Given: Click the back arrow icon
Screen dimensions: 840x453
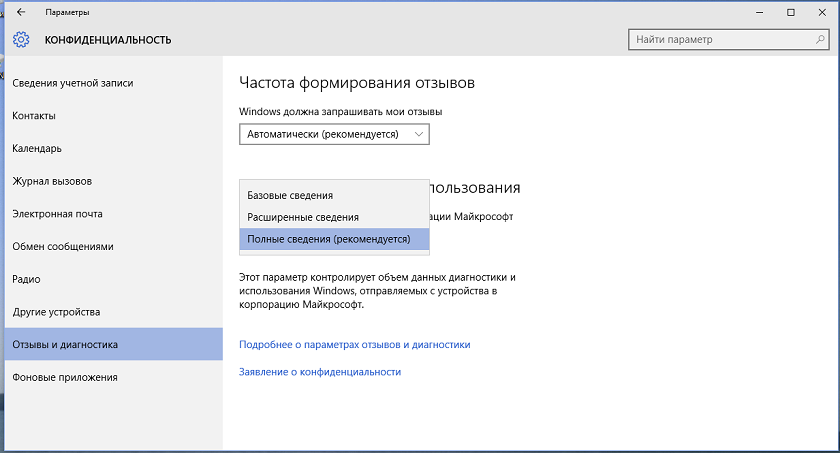Looking at the screenshot, I should [21, 12].
